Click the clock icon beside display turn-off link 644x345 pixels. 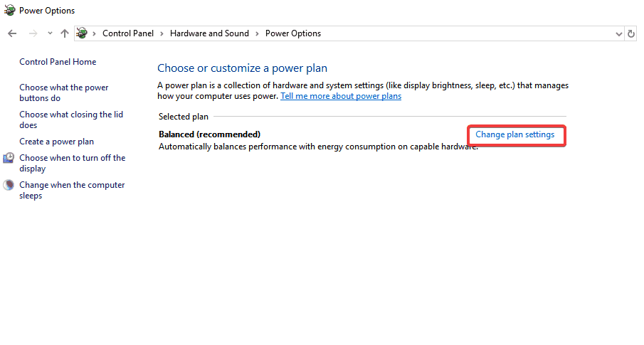[9, 158]
